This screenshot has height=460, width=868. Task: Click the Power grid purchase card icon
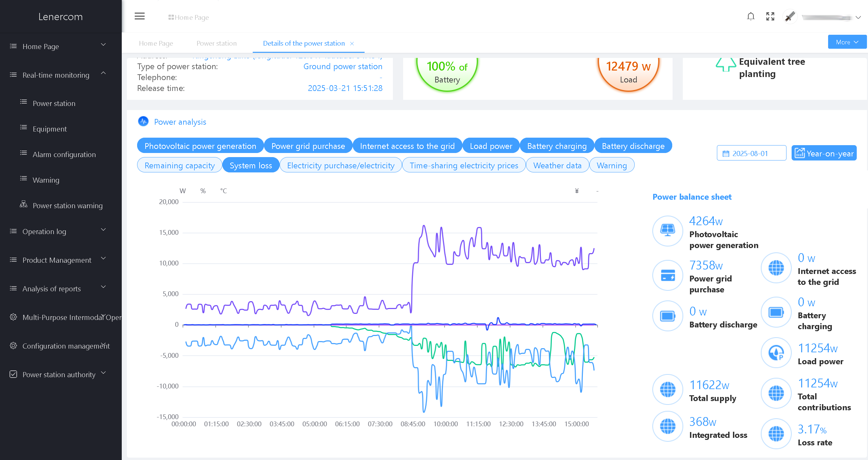(667, 275)
